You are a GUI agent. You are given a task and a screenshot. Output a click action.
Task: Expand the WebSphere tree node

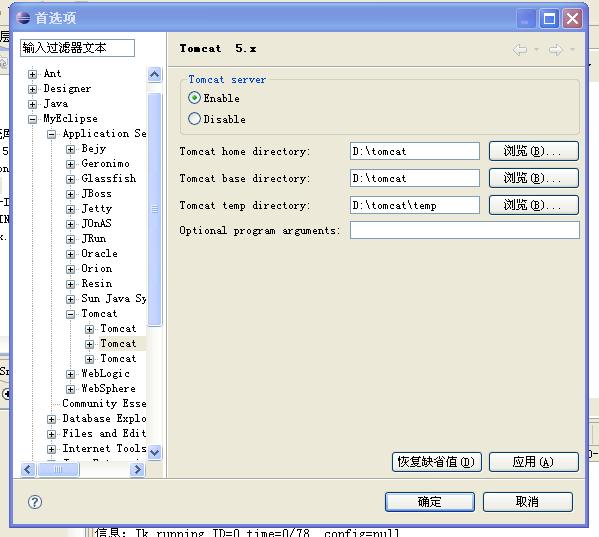70,389
